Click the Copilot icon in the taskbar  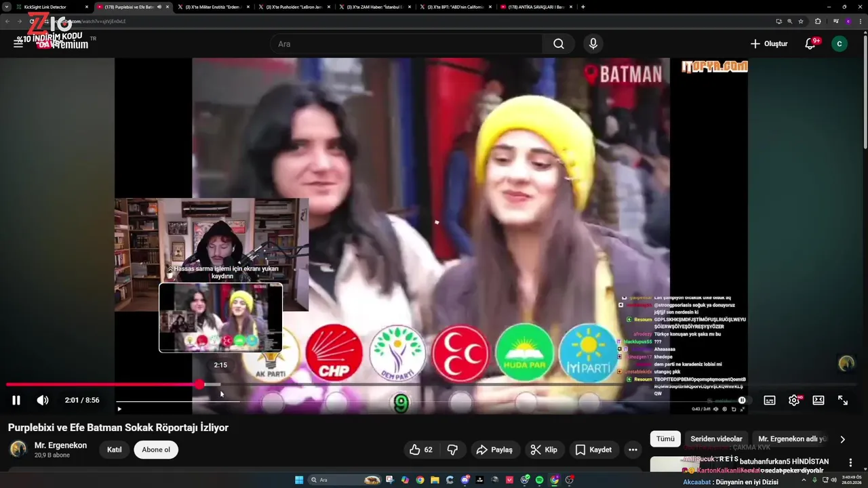tap(405, 480)
